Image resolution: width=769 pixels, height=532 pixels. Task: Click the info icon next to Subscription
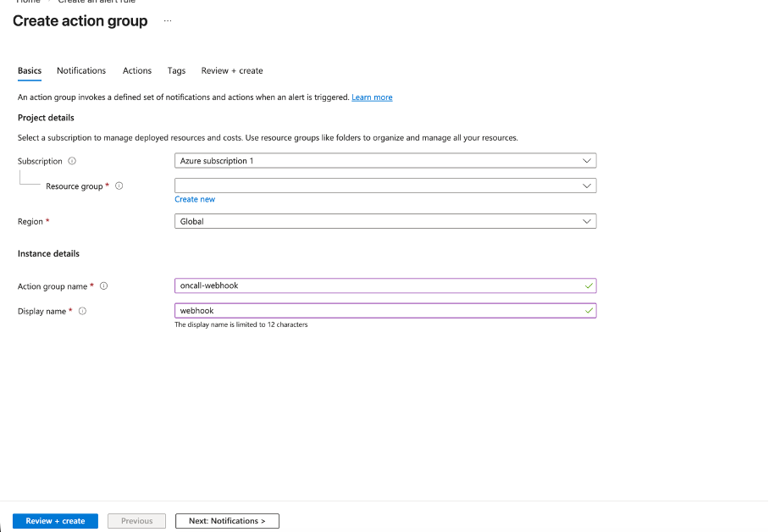pyautogui.click(x=72, y=161)
